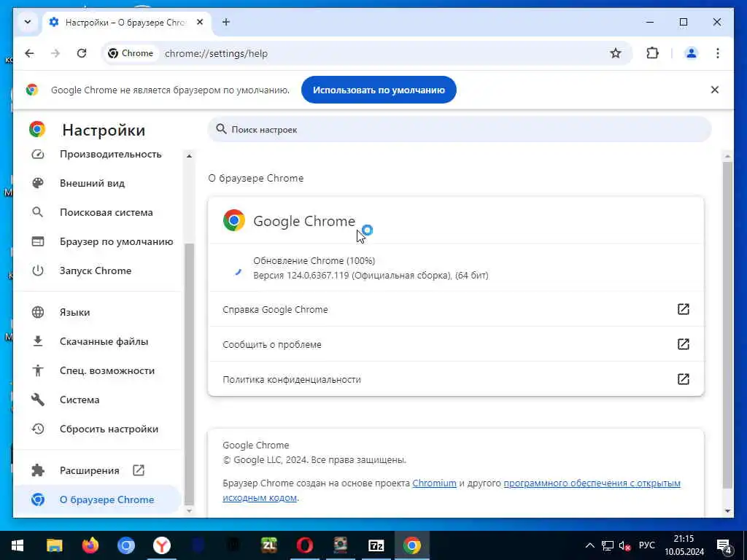Open the Extensions puzzle icon in toolbar

652,53
